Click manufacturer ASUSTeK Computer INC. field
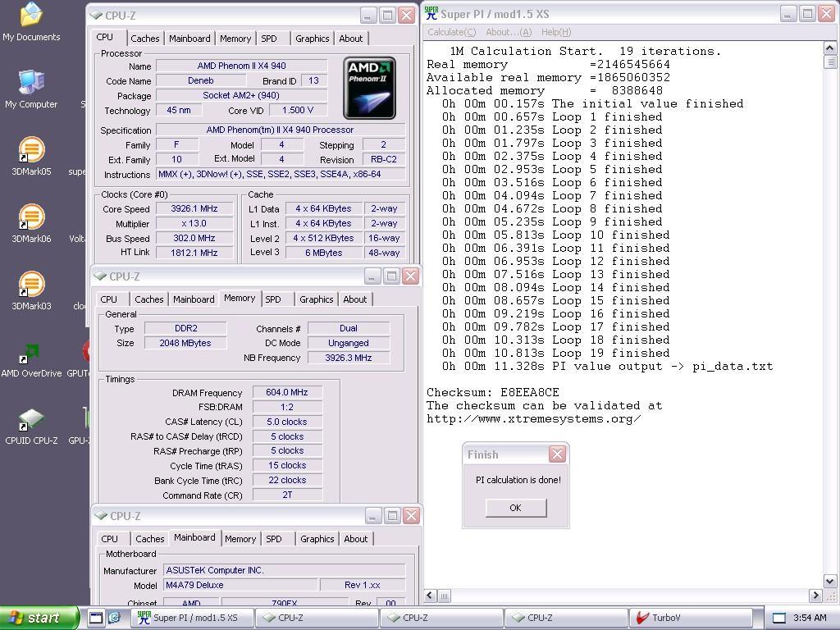This screenshot has width=840, height=630. (284, 571)
